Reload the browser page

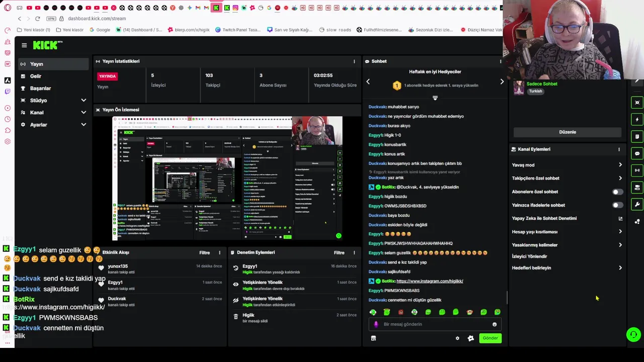tap(37, 19)
